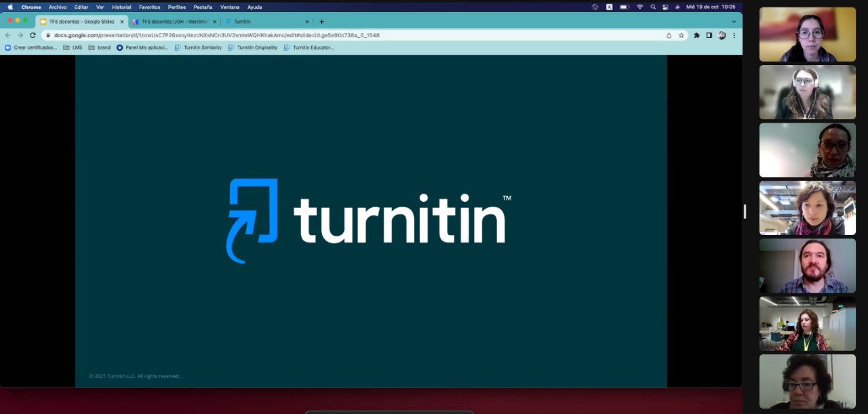Open Spotlight search in menu bar
The height and width of the screenshot is (414, 868).
653,7
